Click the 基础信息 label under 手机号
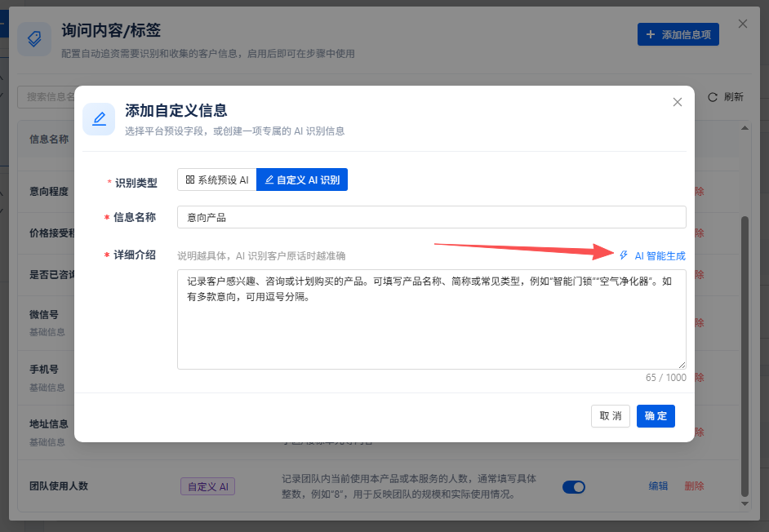Viewport: 769px width, 532px height. (47, 388)
